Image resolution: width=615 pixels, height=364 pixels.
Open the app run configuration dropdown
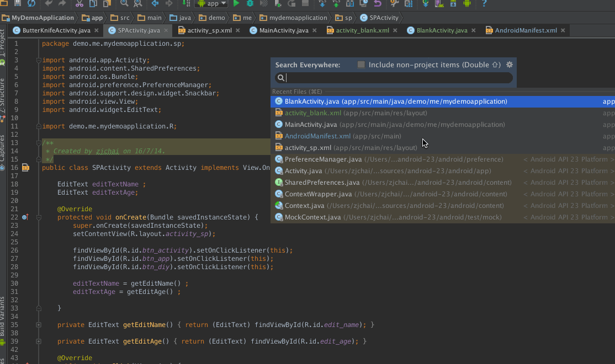212,3
